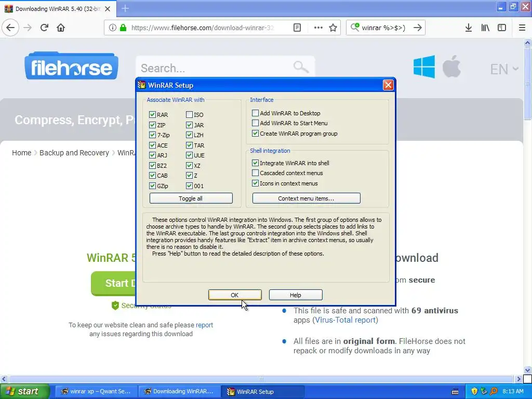Close the WinRAR Setup dialog
The height and width of the screenshot is (399, 532).
point(388,85)
